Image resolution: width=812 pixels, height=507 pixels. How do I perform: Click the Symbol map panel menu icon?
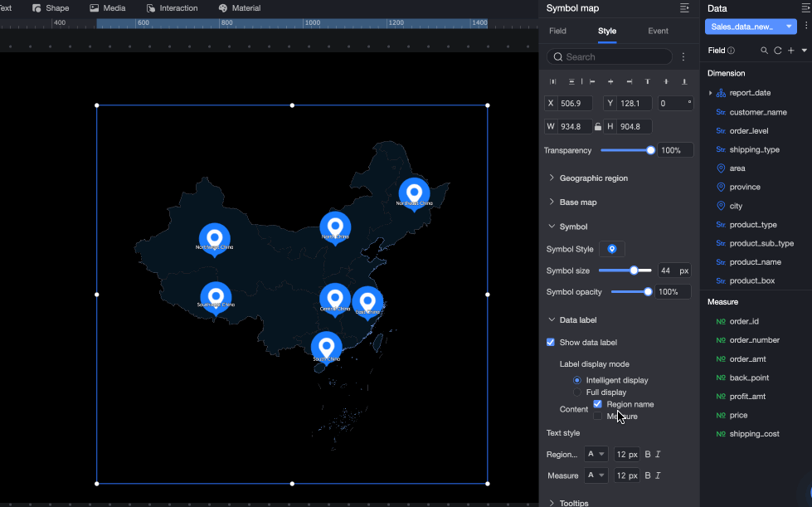684,7
